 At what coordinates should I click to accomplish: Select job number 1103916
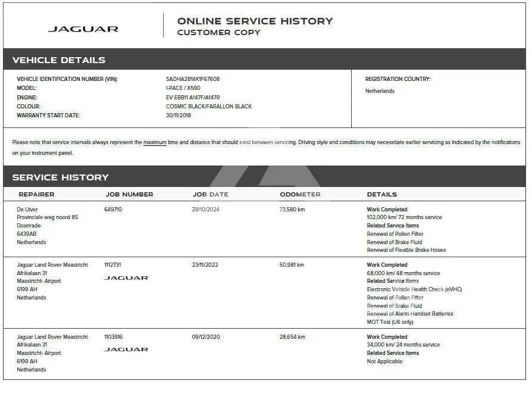click(113, 337)
